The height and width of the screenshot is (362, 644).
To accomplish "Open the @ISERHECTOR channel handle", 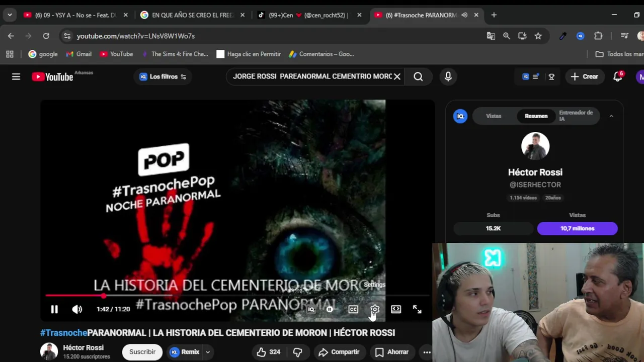I will 535,185.
